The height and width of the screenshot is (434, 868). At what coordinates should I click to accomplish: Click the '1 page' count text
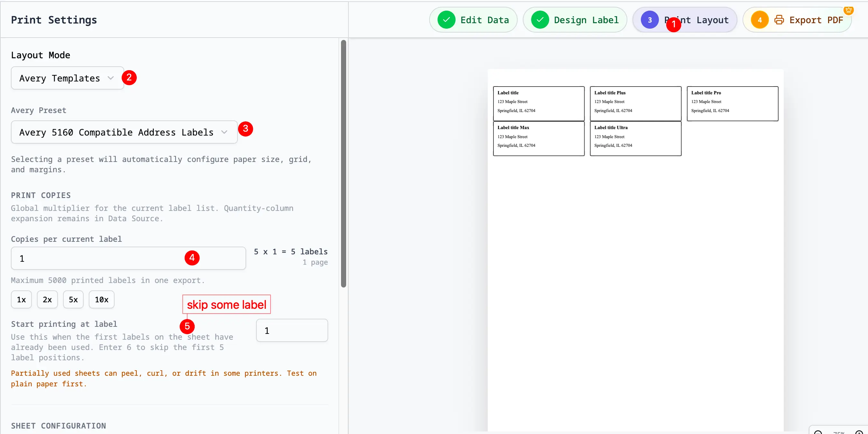315,262
